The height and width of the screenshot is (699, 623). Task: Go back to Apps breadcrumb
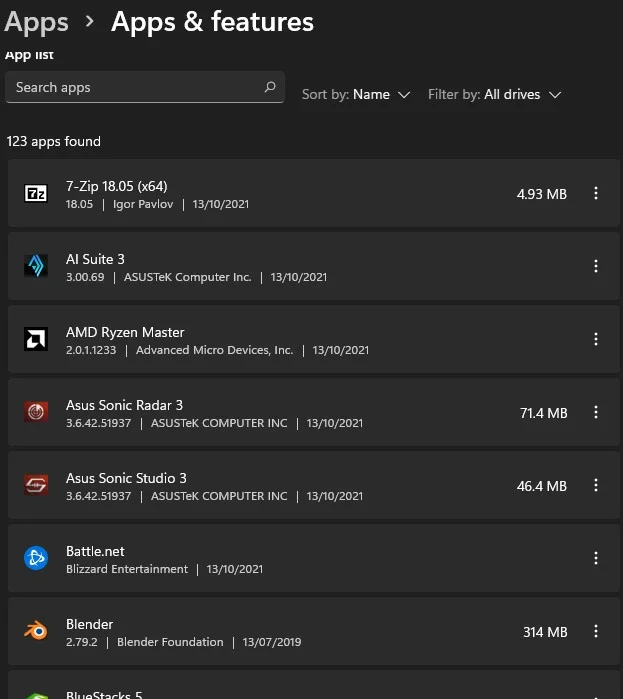[x=37, y=22]
